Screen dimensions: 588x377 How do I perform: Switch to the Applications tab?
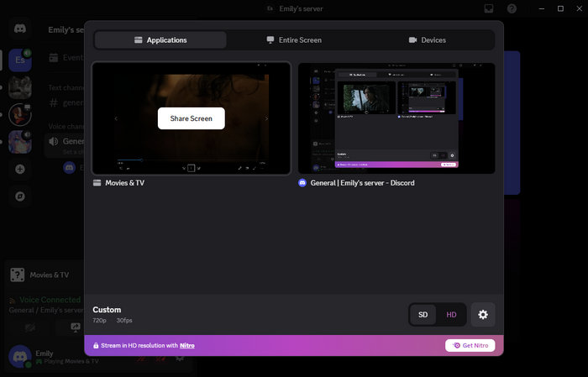[x=160, y=40]
